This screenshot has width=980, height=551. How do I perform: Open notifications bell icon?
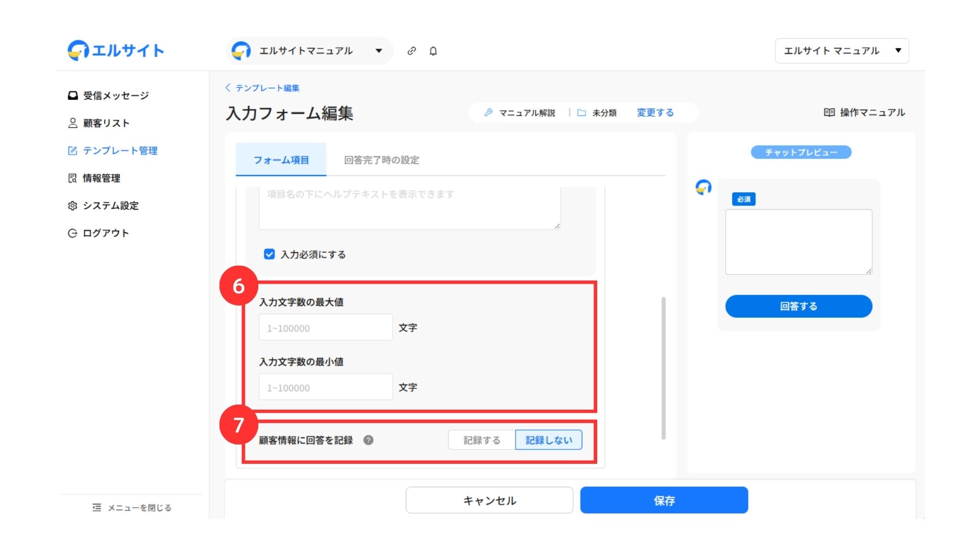click(433, 51)
